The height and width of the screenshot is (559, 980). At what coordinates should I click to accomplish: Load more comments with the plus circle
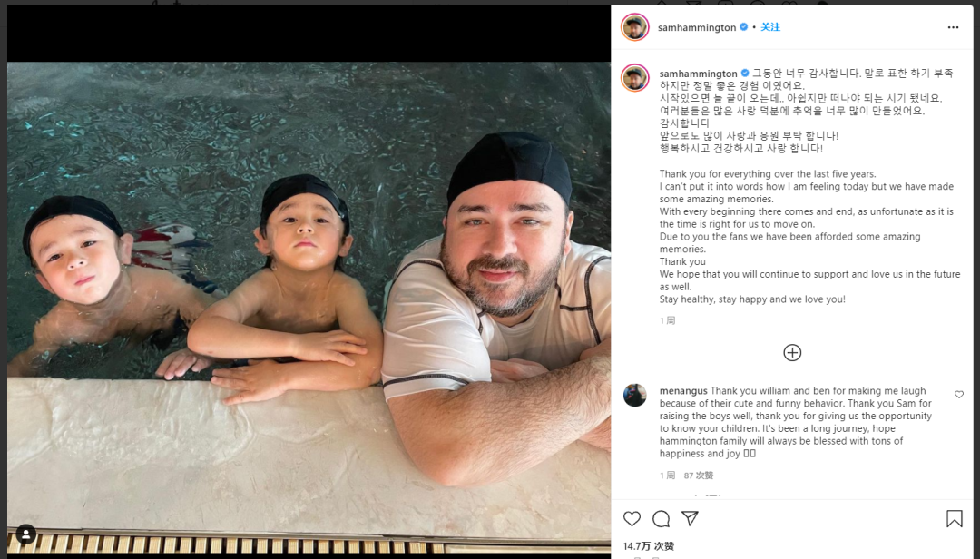point(792,353)
